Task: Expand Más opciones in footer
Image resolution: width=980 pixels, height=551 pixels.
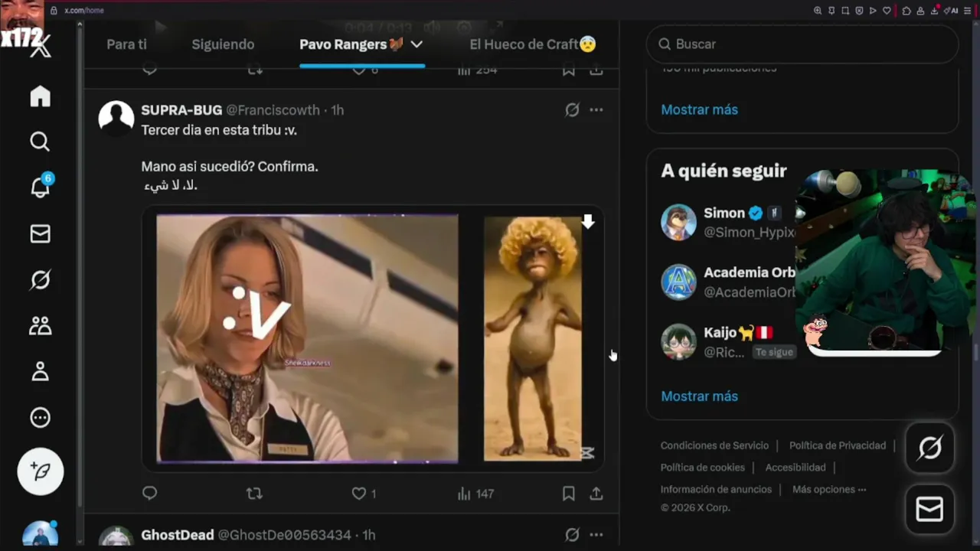Action: (829, 490)
